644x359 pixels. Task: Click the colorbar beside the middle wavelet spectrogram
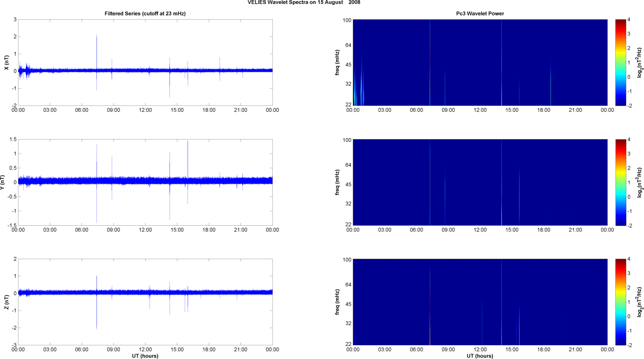(620, 182)
